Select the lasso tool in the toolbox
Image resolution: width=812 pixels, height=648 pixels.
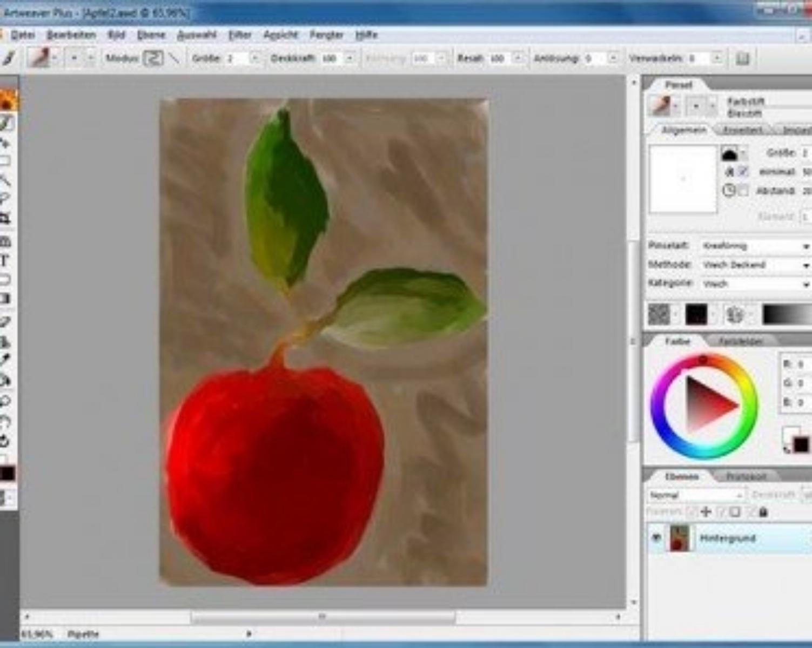pyautogui.click(x=5, y=199)
